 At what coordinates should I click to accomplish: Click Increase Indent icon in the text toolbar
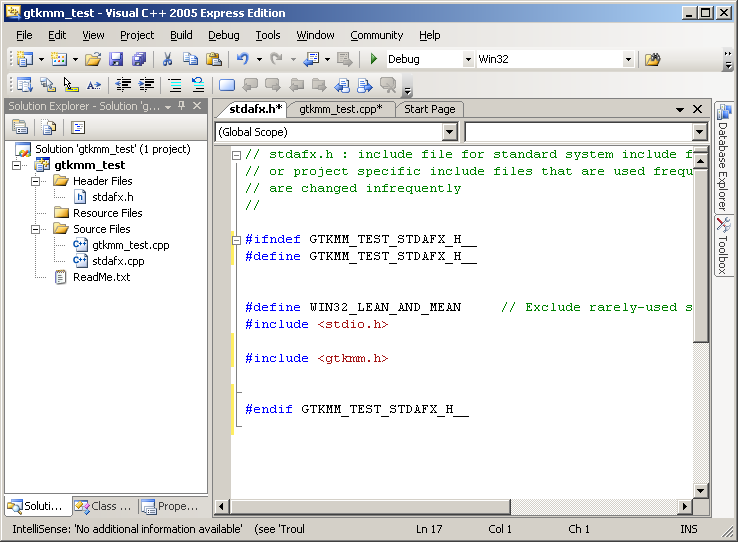coord(147,85)
